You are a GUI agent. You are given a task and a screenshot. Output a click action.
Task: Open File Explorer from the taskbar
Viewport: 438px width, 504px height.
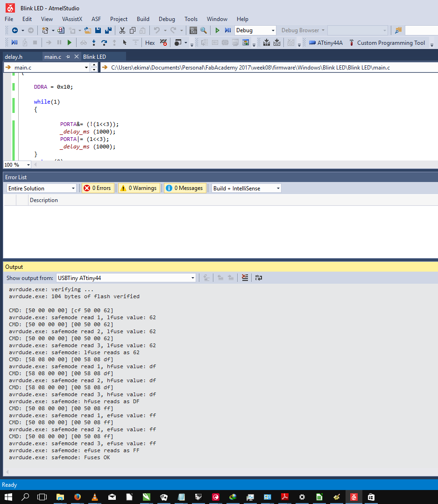pos(60,497)
